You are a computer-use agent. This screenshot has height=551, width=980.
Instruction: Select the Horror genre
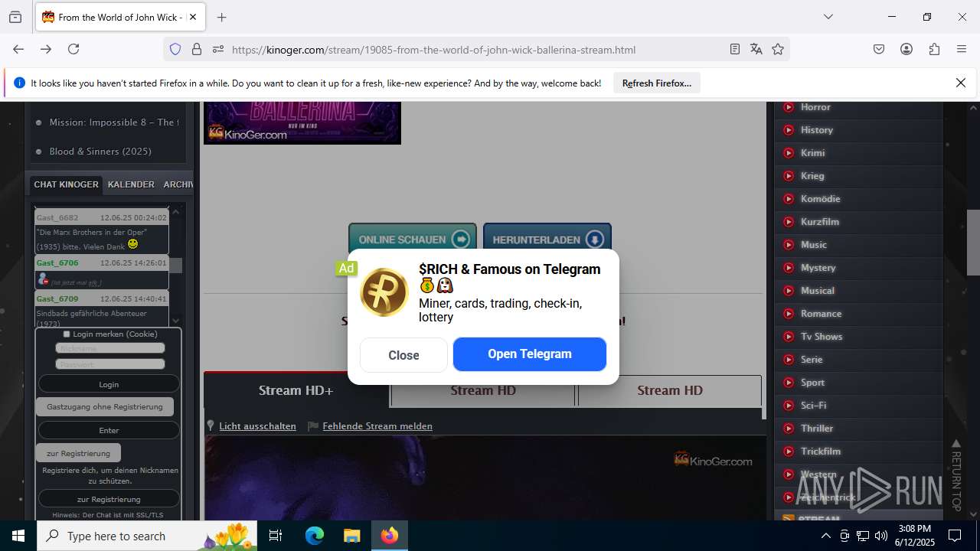tap(815, 107)
